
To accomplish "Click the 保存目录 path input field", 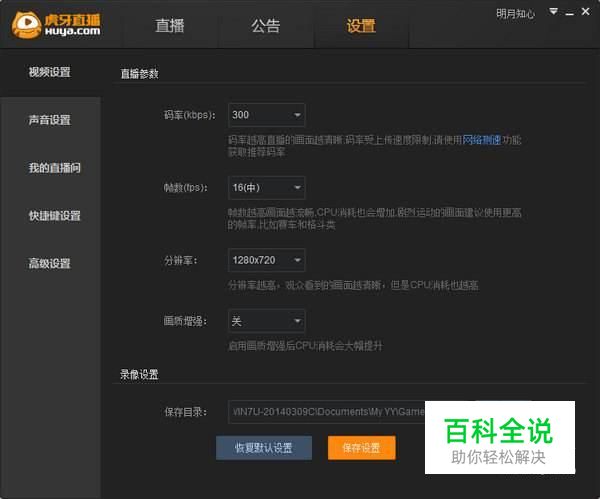I will coord(326,412).
